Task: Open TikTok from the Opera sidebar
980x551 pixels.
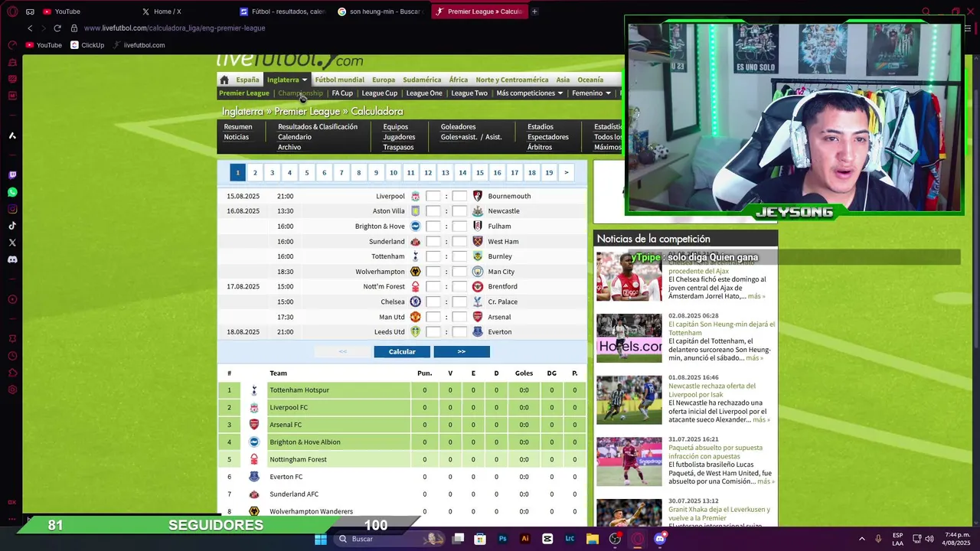Action: click(12, 226)
